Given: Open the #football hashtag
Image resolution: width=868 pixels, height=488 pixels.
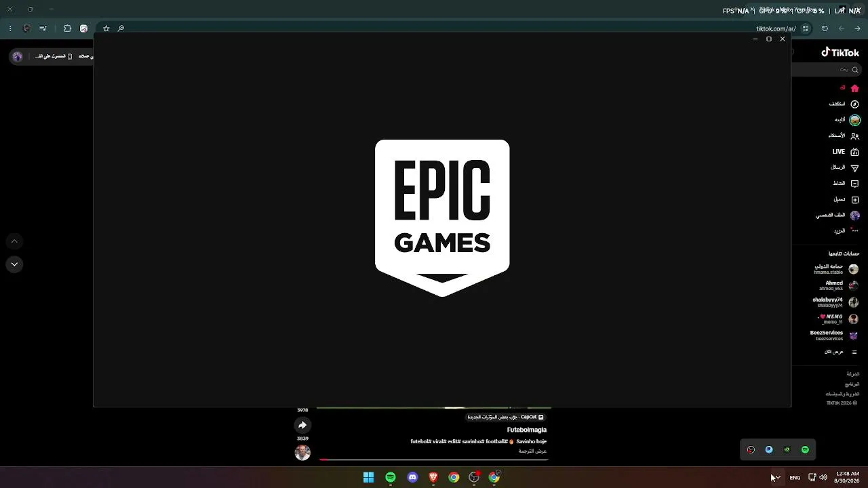Looking at the screenshot, I should 496,442.
